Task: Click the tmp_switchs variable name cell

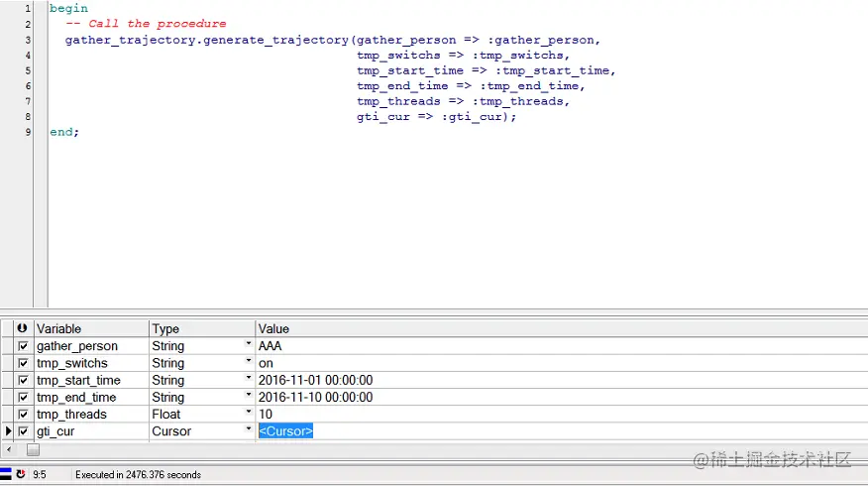Action: [91, 363]
